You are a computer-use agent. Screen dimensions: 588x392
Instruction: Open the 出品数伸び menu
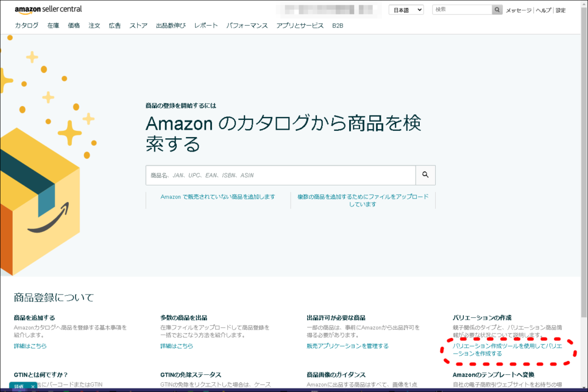pyautogui.click(x=171, y=25)
